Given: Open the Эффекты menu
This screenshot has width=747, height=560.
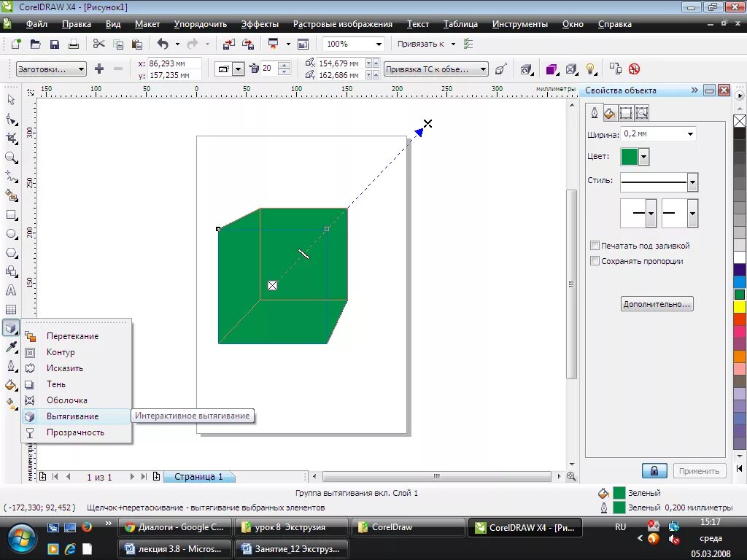Looking at the screenshot, I should (x=260, y=24).
